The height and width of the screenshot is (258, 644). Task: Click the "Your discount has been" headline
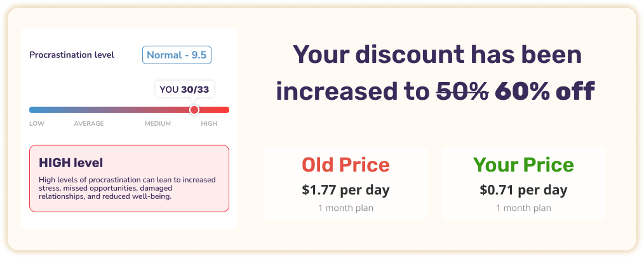[x=437, y=55]
